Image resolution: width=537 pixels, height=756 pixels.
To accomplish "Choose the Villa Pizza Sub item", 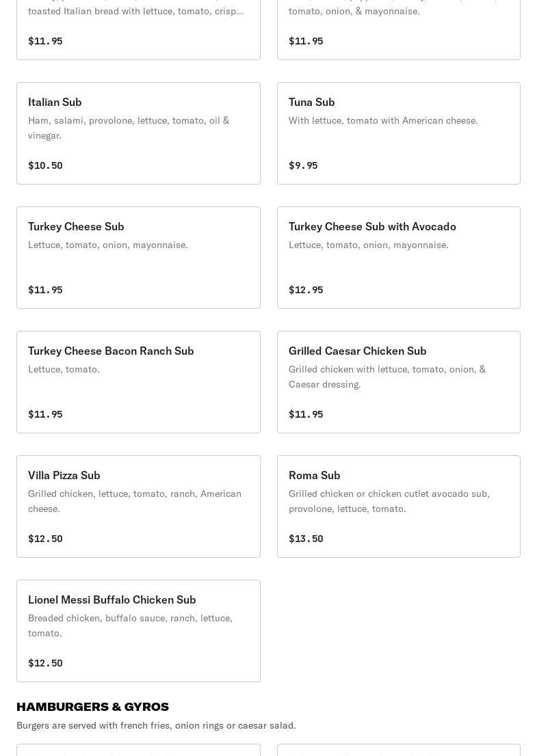I will (x=138, y=507).
